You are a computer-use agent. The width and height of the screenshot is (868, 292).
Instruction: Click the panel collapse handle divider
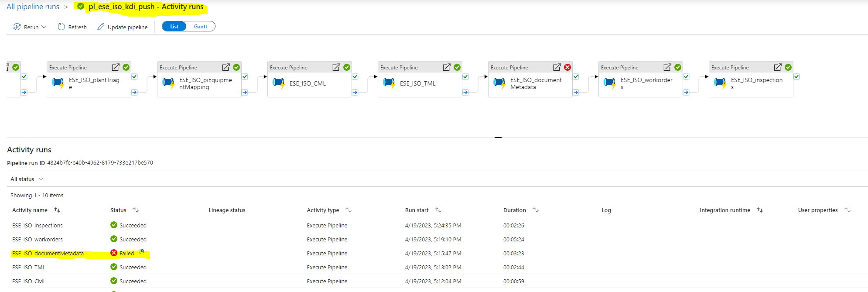coord(498,137)
